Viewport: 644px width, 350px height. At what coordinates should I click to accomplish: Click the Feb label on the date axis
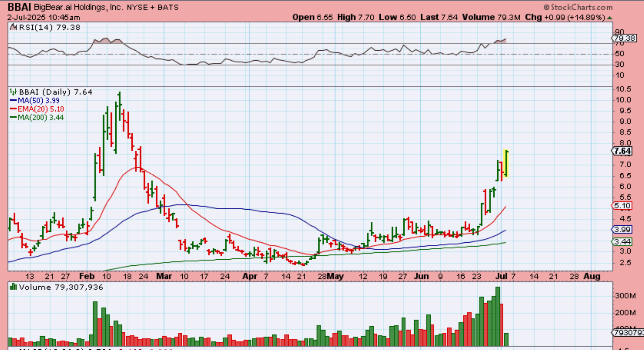[x=87, y=276]
